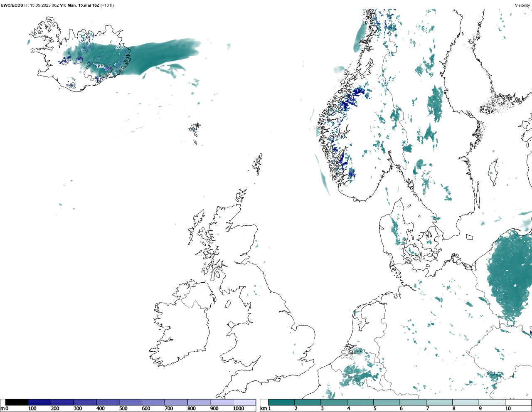
Task: Select the 4–5 km legend swatch
Action: coord(360,402)
